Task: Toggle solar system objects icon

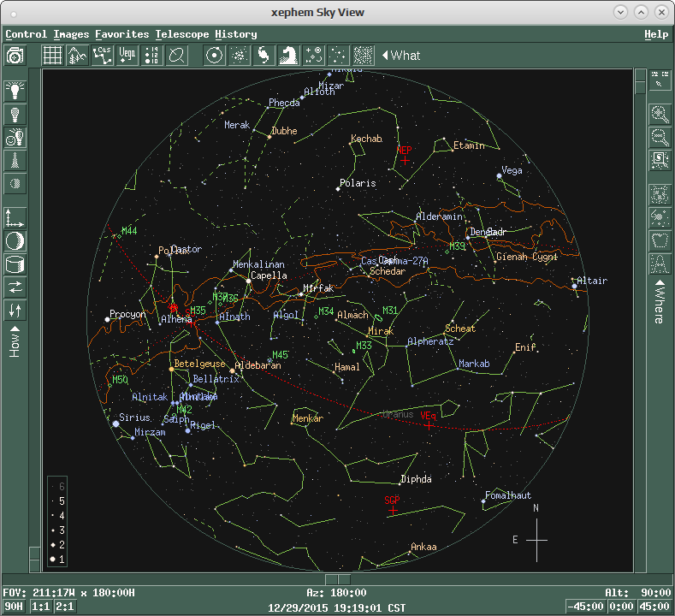Action: [x=214, y=56]
